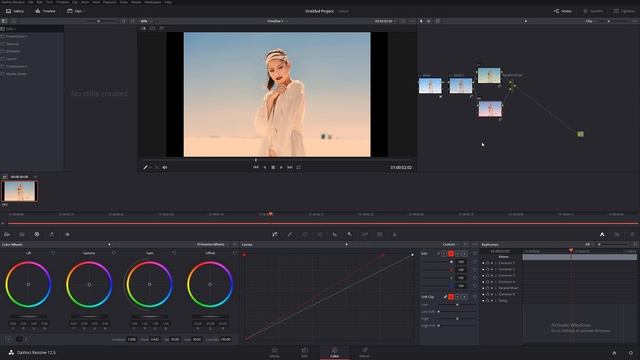Toggle Highlight mode in viewer
Image resolution: width=640 pixels, height=360 pixels.
(162, 28)
